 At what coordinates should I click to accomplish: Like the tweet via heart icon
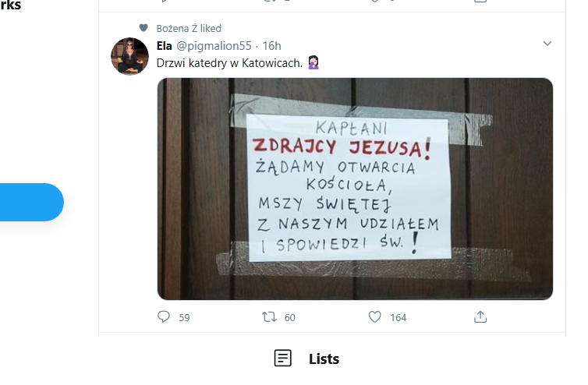(x=374, y=316)
